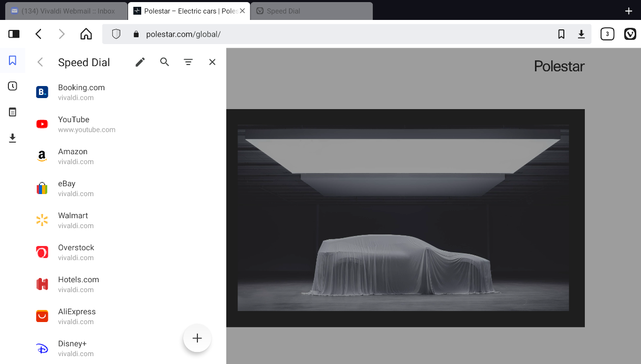
Task: Open the AliExpress bookmark
Action: pyautogui.click(x=127, y=316)
